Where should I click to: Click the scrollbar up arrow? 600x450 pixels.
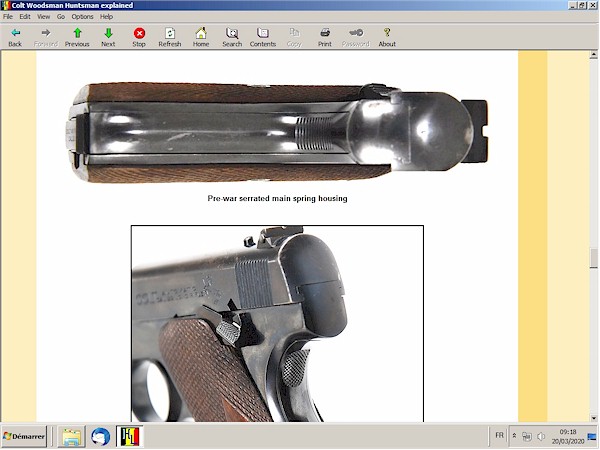pyautogui.click(x=593, y=55)
